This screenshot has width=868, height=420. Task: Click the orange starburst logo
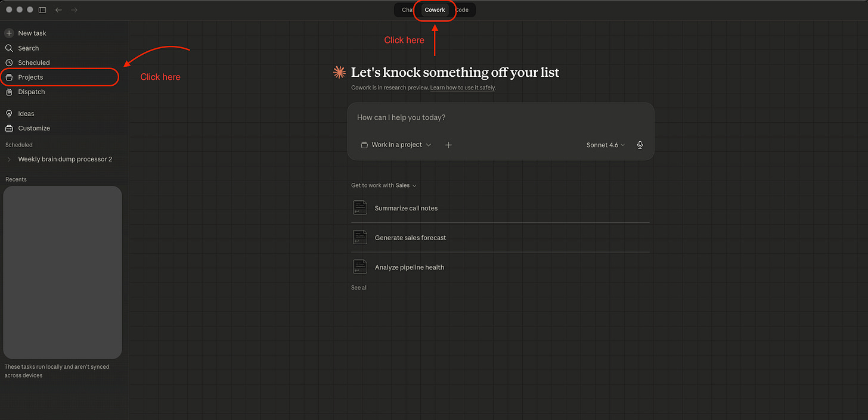point(339,73)
